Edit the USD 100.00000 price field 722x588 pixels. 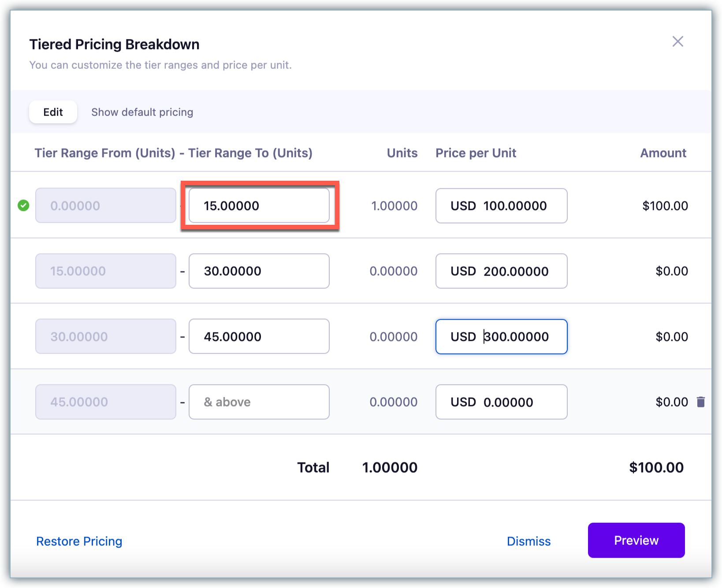(501, 206)
